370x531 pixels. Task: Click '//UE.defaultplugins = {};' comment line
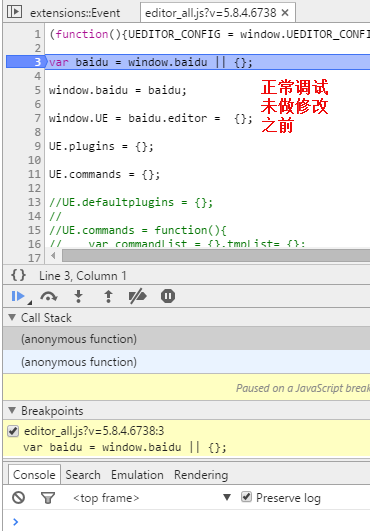131,202
